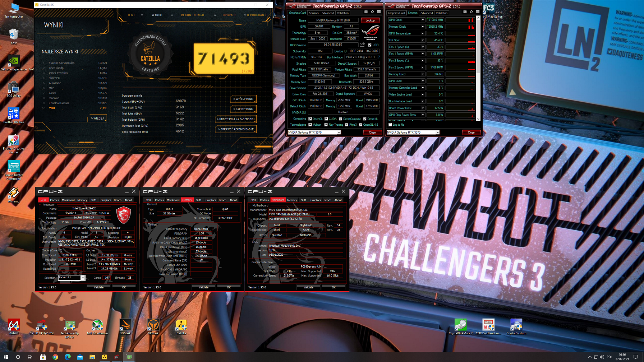Click the Bus Interface question mark in GPU-Z
Viewport: 644px width, 362px height.
click(x=379, y=57)
